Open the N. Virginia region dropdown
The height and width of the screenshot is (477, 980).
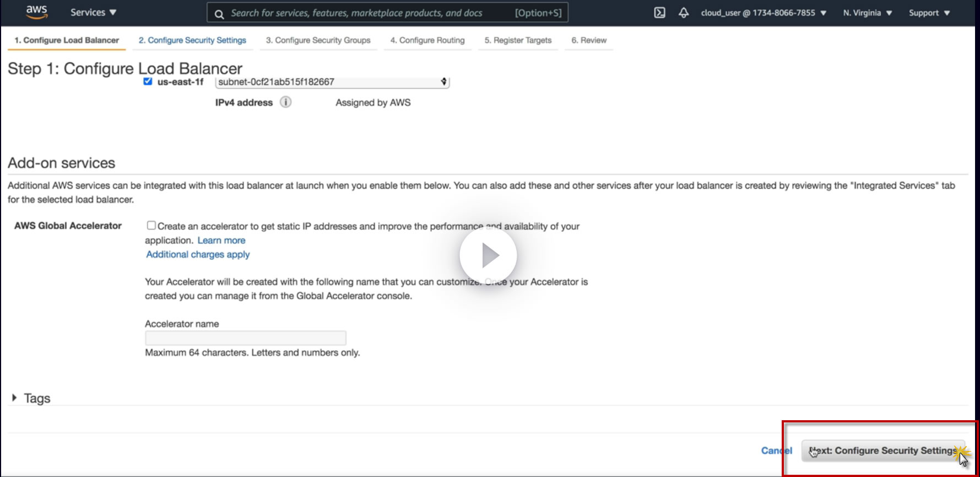(868, 13)
